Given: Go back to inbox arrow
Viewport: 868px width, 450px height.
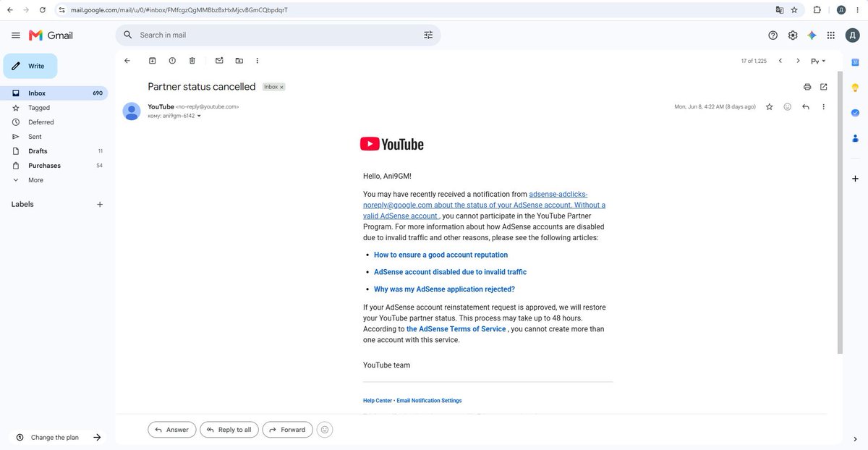Looking at the screenshot, I should (127, 61).
